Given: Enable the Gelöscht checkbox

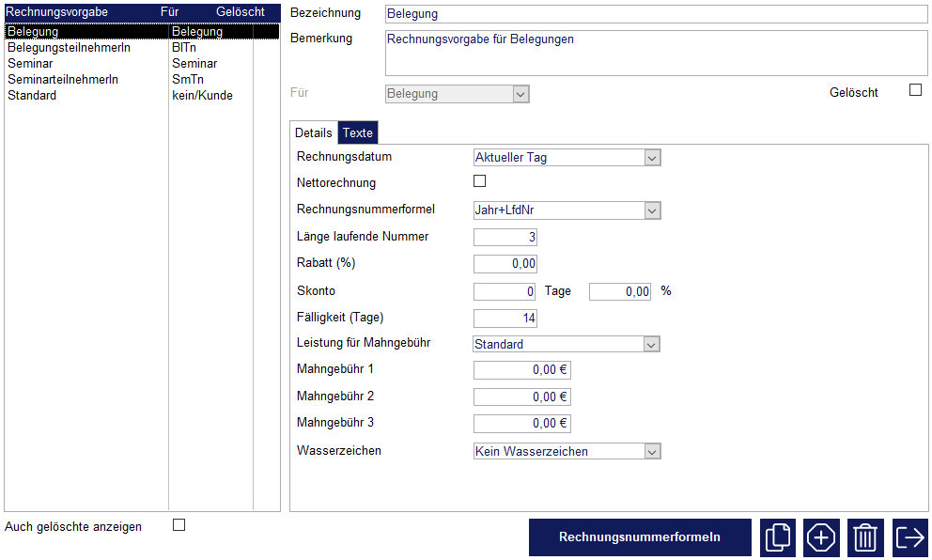Looking at the screenshot, I should (x=915, y=90).
